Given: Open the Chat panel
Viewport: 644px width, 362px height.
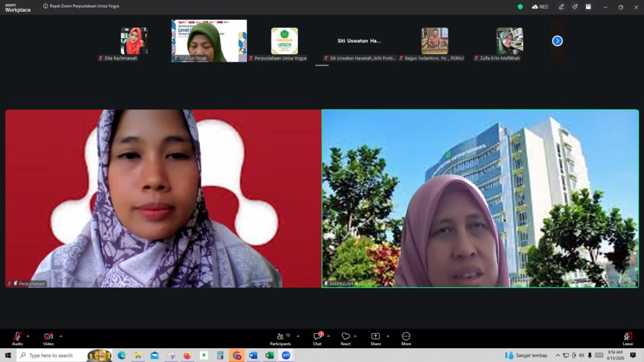Looking at the screenshot, I should (x=317, y=338).
